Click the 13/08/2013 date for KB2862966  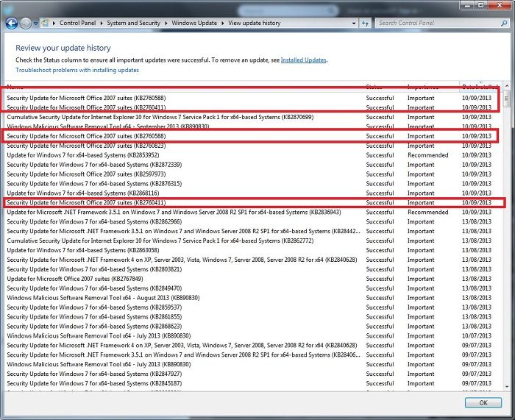(x=477, y=221)
